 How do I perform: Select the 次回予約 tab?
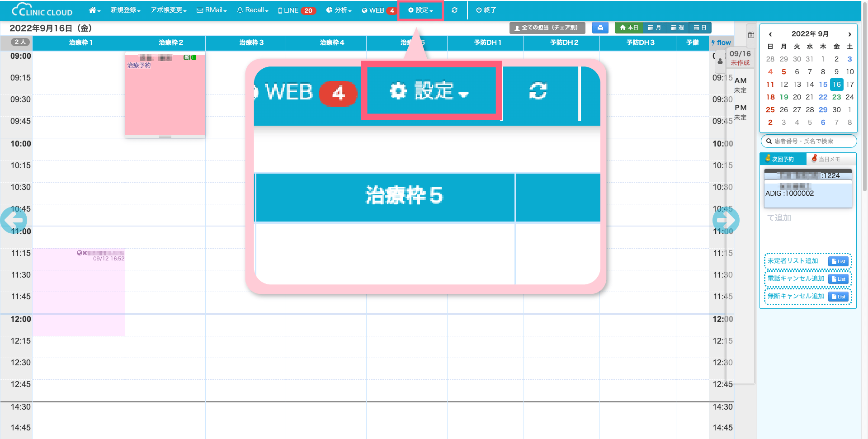pos(783,159)
